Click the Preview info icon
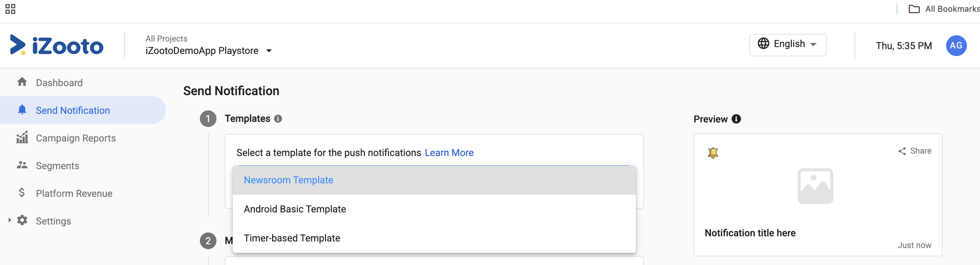Viewport: 980px width, 265px height. click(x=736, y=119)
